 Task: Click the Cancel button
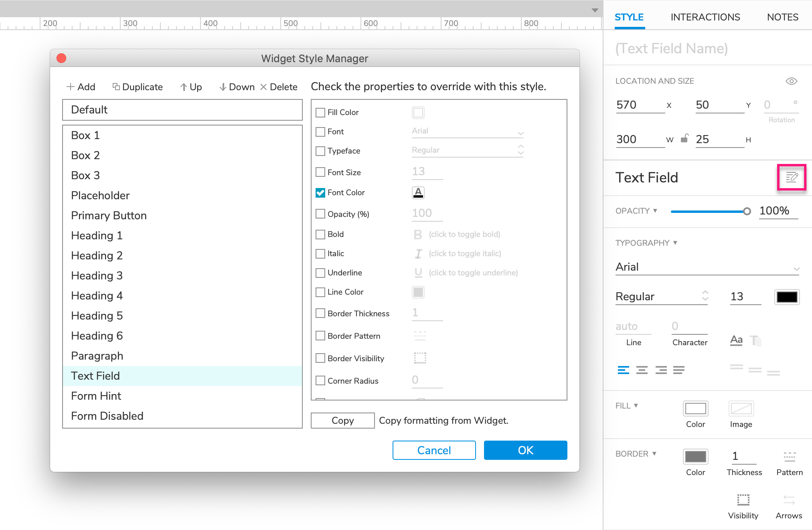(433, 450)
